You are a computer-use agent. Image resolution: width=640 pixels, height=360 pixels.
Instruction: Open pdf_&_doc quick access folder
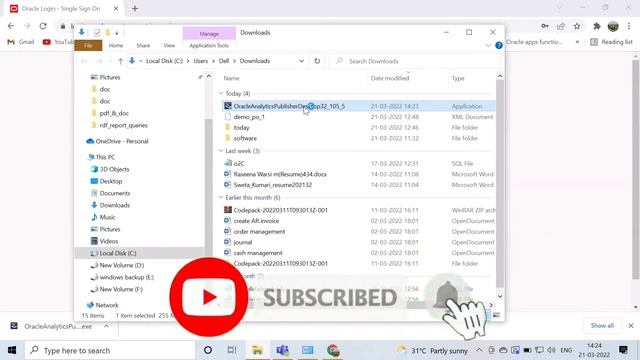[114, 113]
